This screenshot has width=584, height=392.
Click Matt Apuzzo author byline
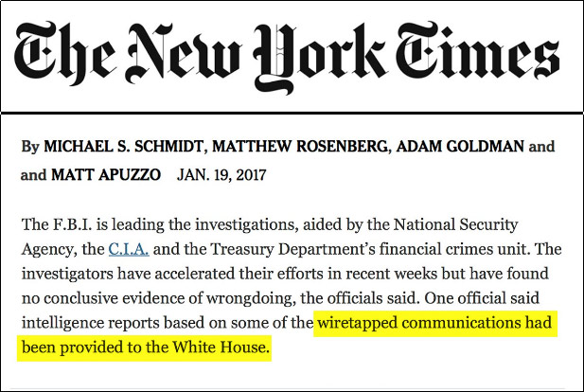click(106, 174)
